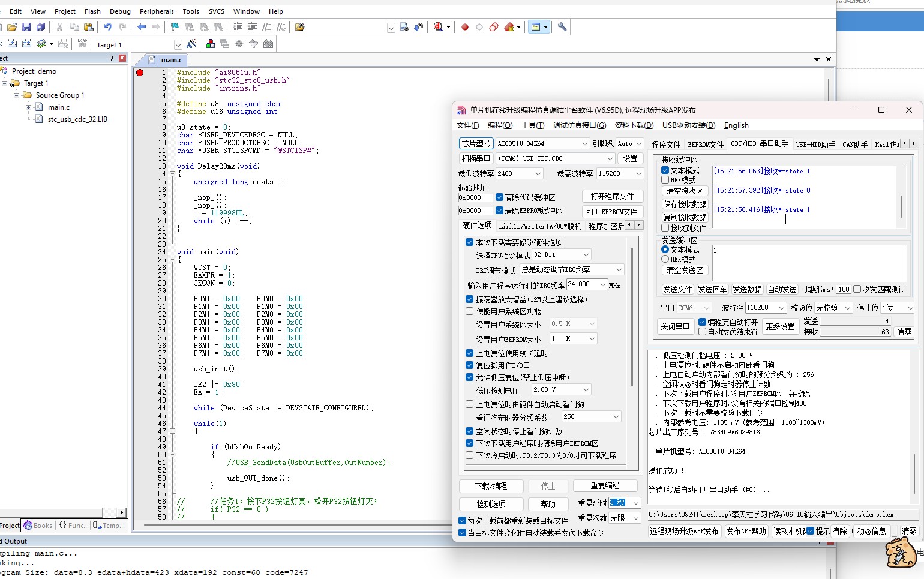Screen dimensions: 924x579
Task: Toggle the 清除EEPROM缓冲区 checkbox
Action: click(499, 211)
